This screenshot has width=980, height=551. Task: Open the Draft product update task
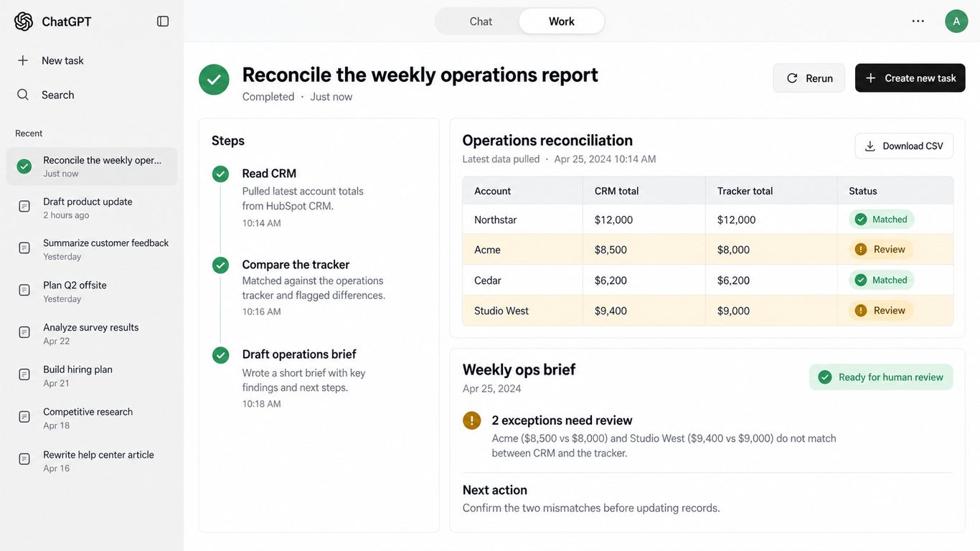(92, 208)
